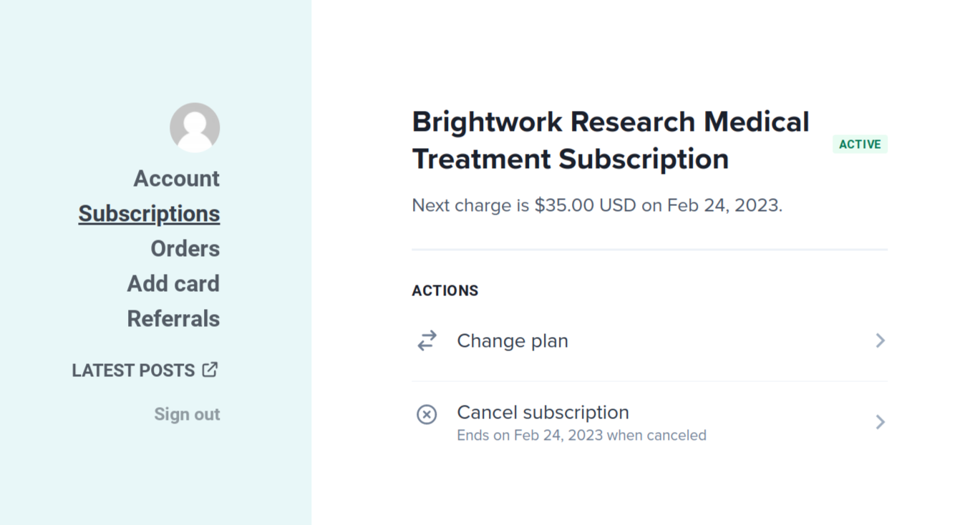Click the swap arrows Change plan icon
This screenshot has width=980, height=525.
(427, 340)
